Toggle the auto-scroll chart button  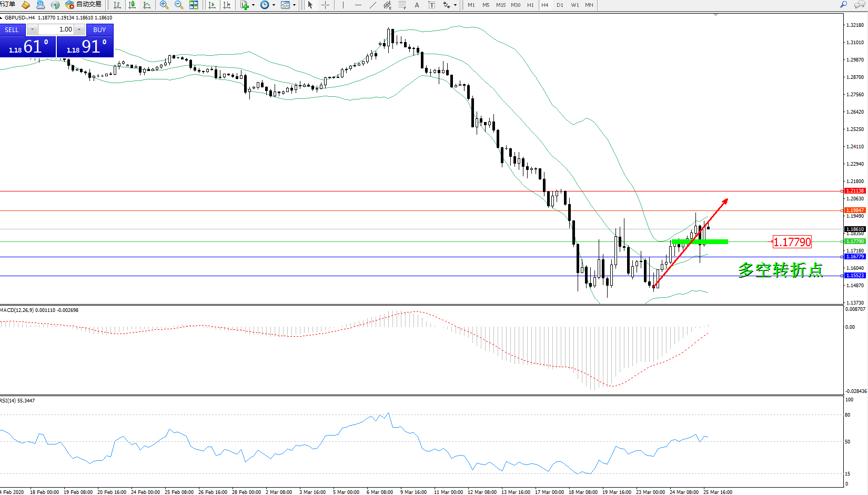click(212, 5)
